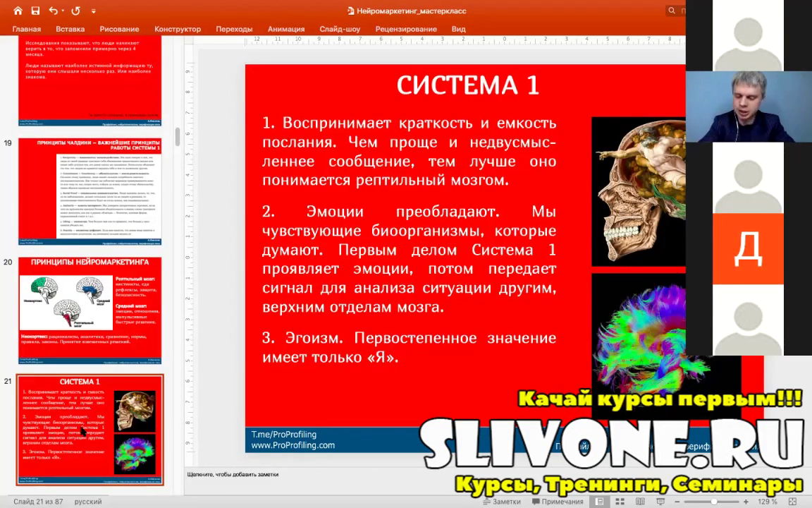The width and height of the screenshot is (812, 508).
Task: Save the presentation with the floppy disk icon
Action: coord(35,11)
